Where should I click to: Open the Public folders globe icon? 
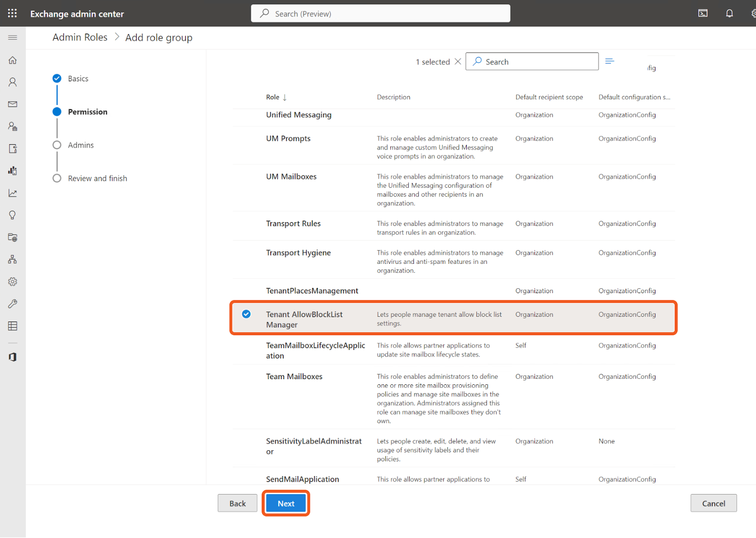[12, 237]
